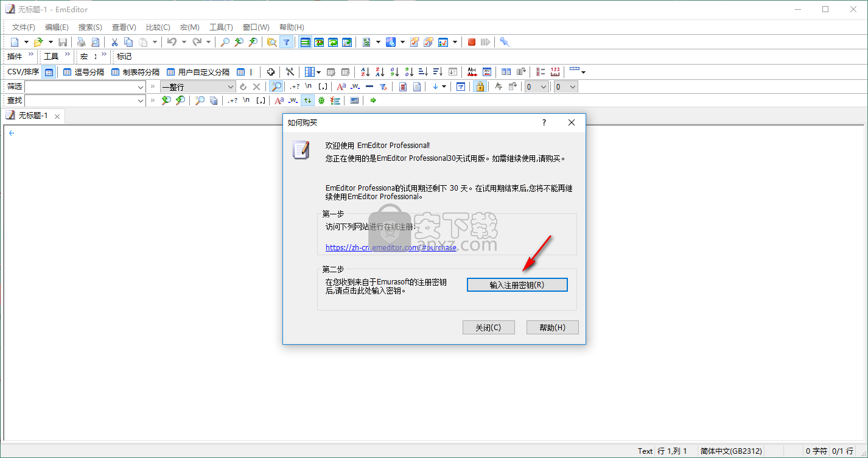
Task: Click 逗号分隔 comma separated mode
Action: point(84,72)
